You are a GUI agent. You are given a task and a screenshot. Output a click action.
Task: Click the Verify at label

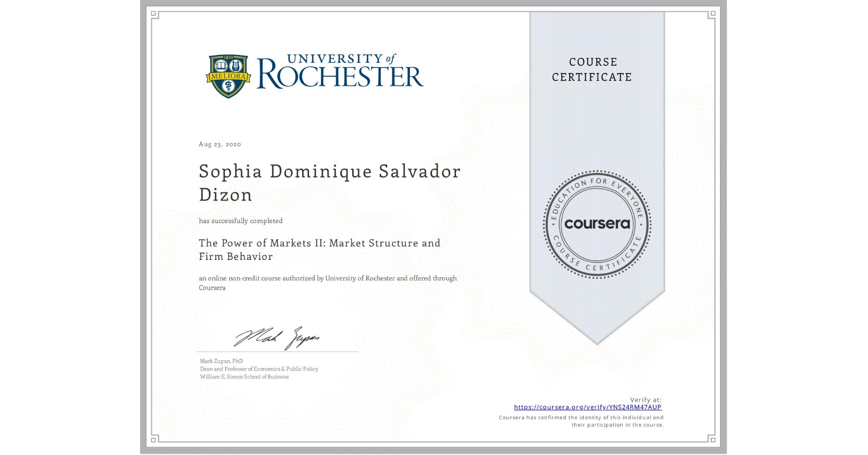point(645,399)
